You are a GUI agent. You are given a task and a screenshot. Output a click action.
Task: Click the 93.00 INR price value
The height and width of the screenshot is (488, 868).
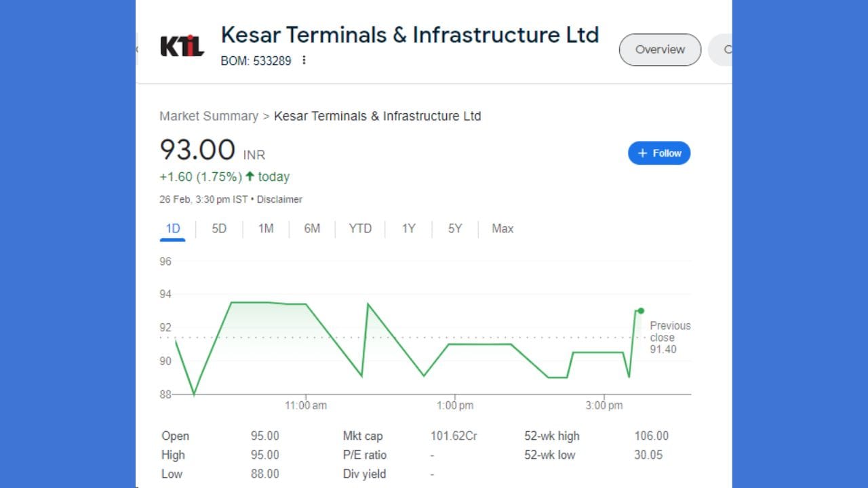coord(197,150)
